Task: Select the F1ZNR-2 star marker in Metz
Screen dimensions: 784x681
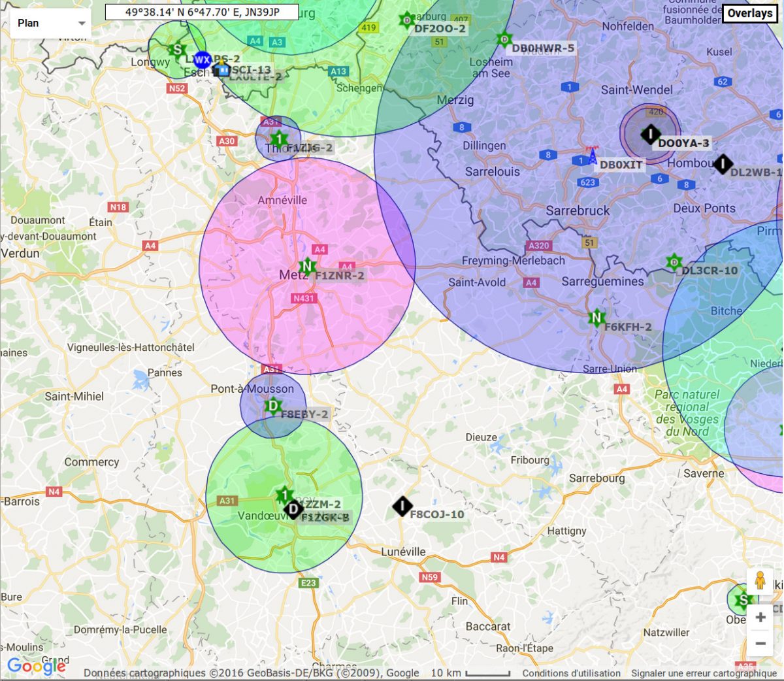Action: click(306, 267)
